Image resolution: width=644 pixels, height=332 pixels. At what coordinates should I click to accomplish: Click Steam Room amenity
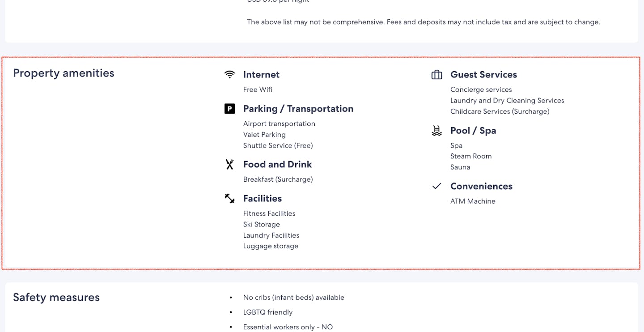(471, 156)
